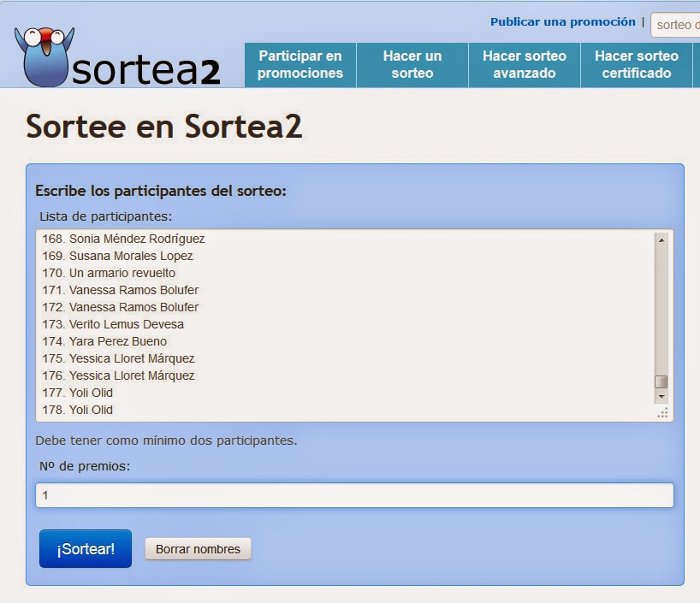
Task: Click line "175. Yessica Lloret Márquez"
Action: point(118,358)
